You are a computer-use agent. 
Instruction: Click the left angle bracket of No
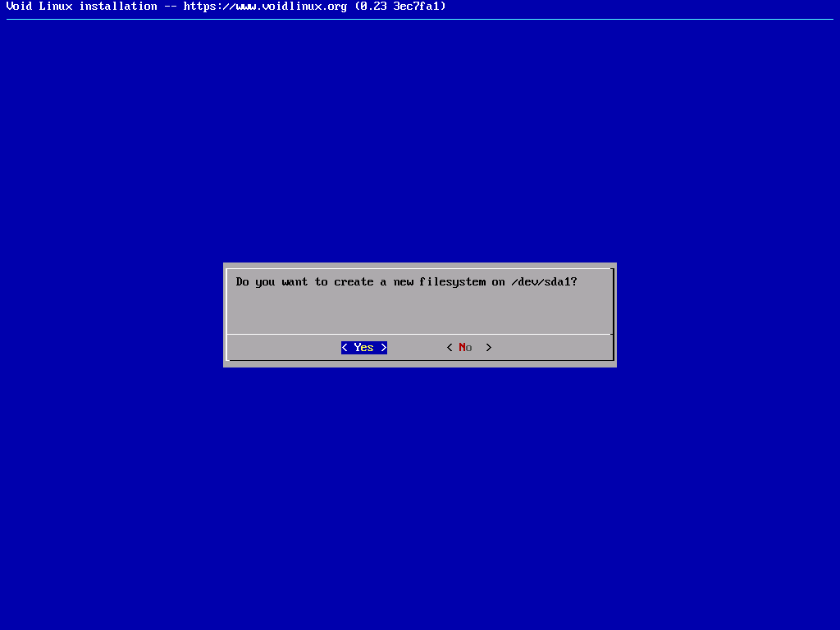[x=450, y=348]
